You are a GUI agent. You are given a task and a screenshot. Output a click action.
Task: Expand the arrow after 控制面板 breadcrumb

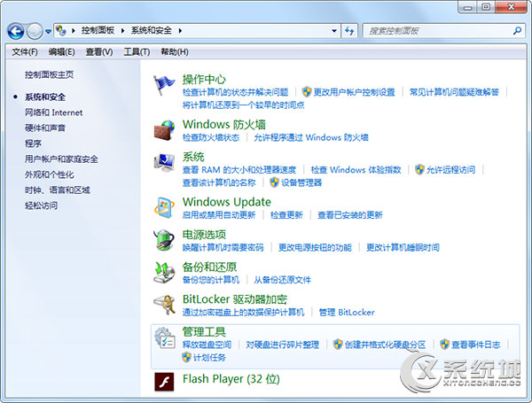pos(123,31)
